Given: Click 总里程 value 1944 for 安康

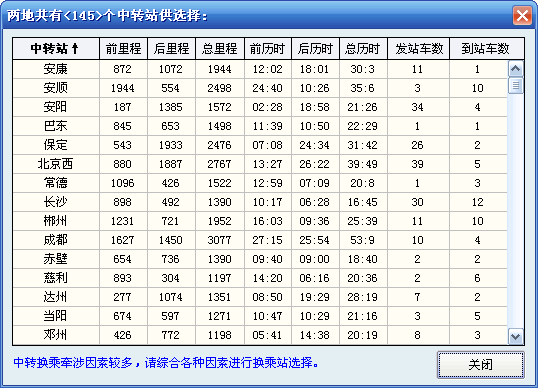Looking at the screenshot, I should pos(220,69).
